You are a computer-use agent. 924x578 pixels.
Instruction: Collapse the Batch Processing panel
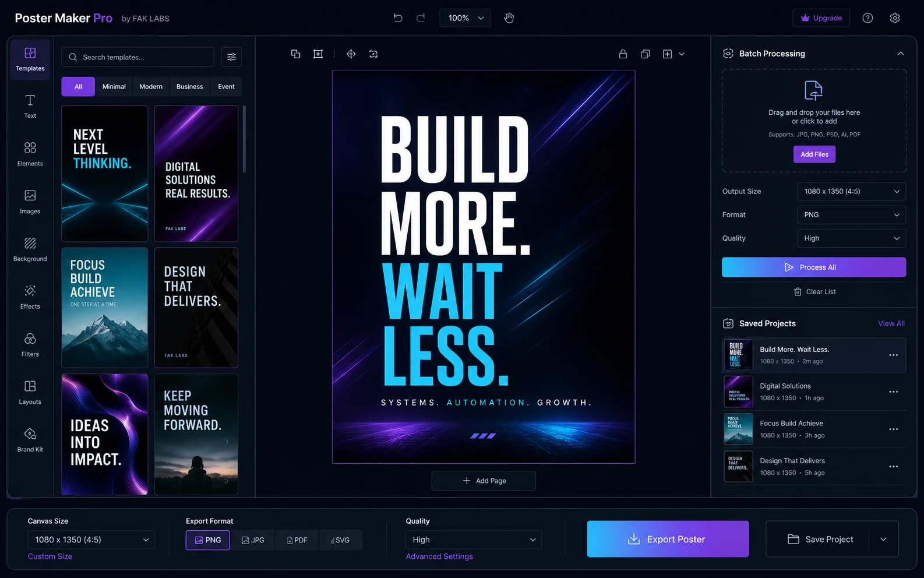tap(901, 54)
